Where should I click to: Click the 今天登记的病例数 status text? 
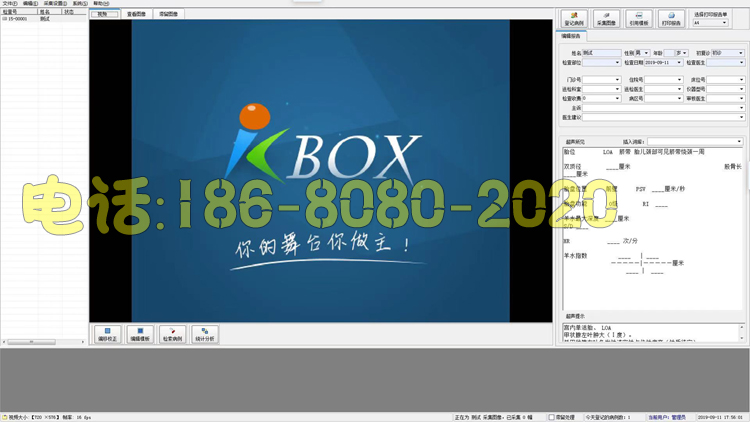(608, 418)
